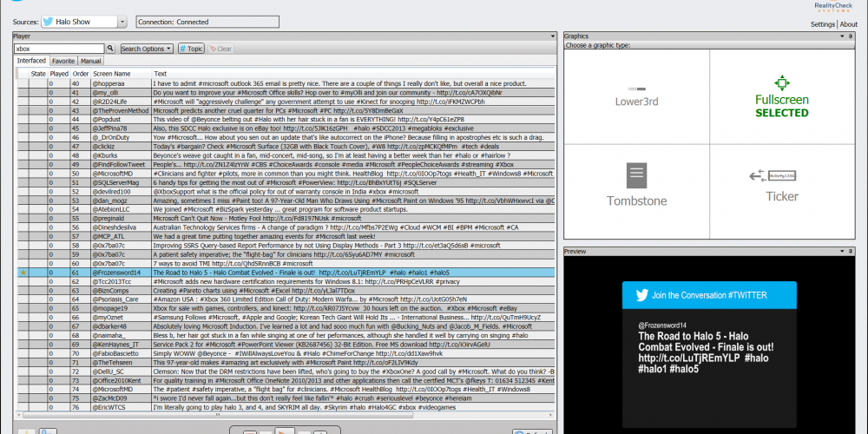Select the @dbarker48 tweet row

click(286, 326)
